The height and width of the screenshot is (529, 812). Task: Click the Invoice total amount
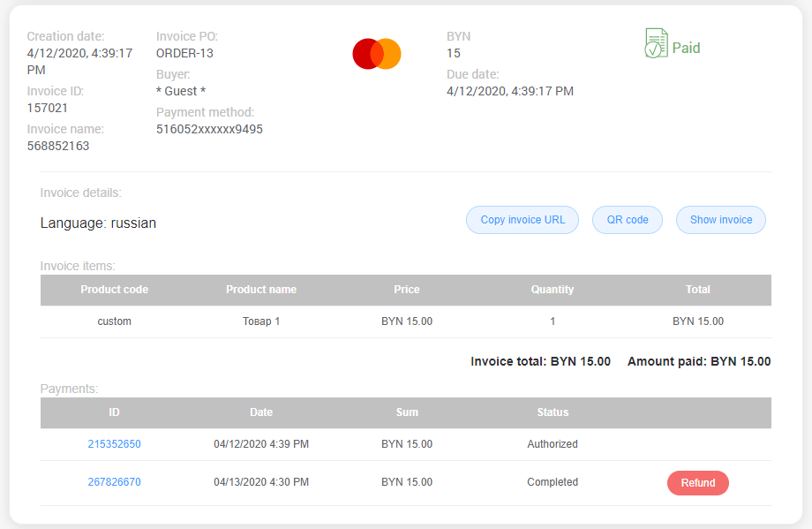[541, 361]
